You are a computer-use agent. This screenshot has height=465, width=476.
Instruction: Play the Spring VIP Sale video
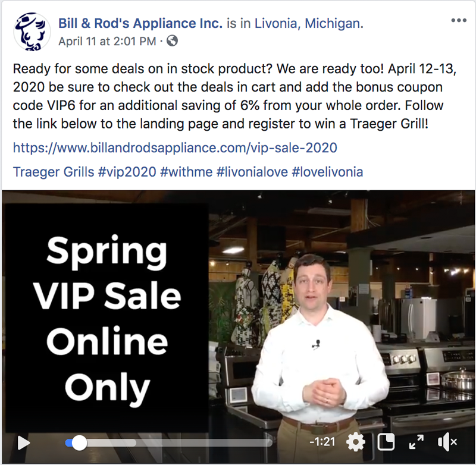coord(24,442)
